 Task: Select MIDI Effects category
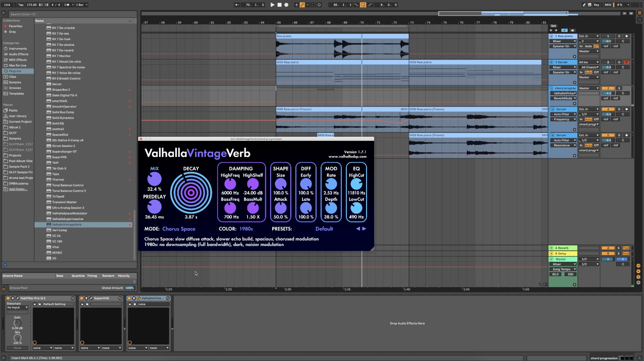click(x=18, y=60)
